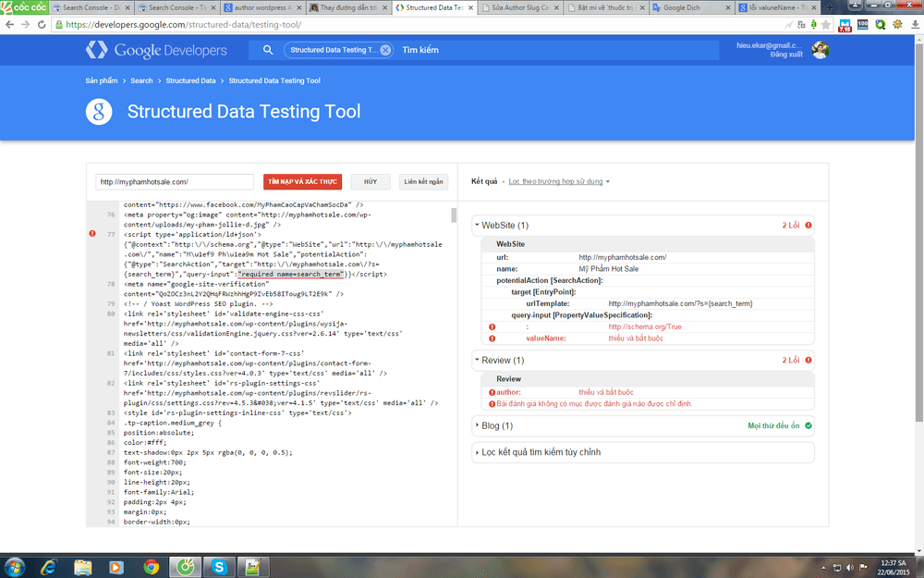This screenshot has width=924, height=578.
Task: Open the media player taskbar icon
Action: 116,568
